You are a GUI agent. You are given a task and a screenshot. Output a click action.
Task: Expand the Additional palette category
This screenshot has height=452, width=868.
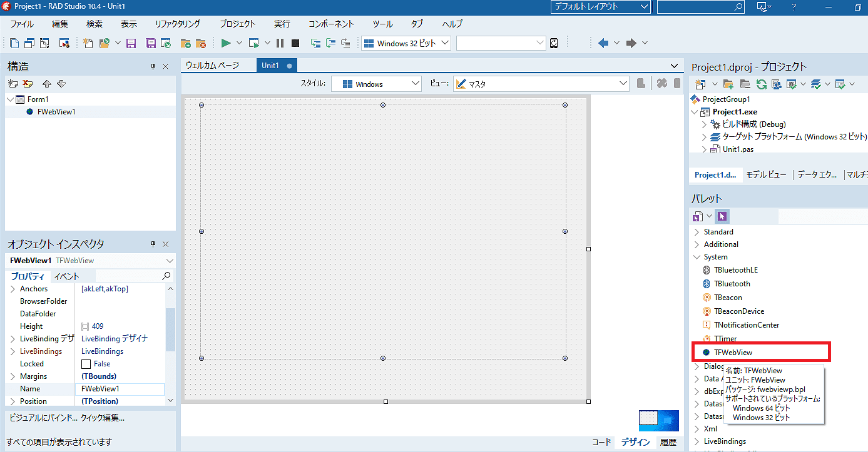[x=697, y=244]
